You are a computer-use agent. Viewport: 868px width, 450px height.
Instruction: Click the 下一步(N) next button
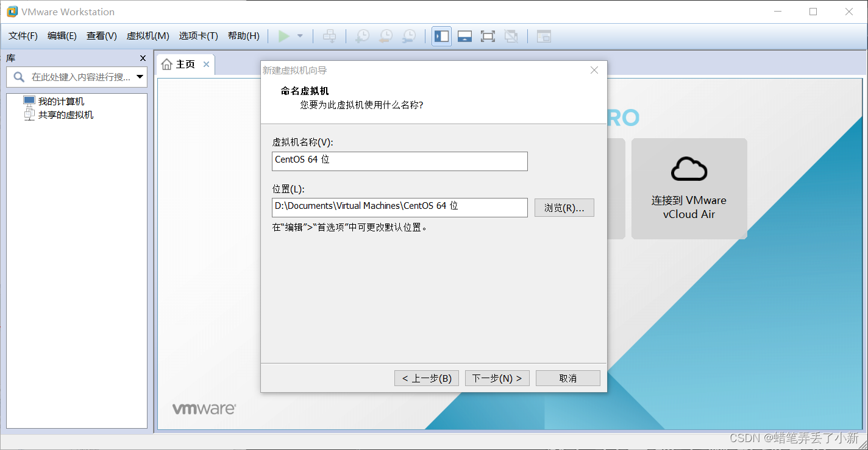[497, 378]
